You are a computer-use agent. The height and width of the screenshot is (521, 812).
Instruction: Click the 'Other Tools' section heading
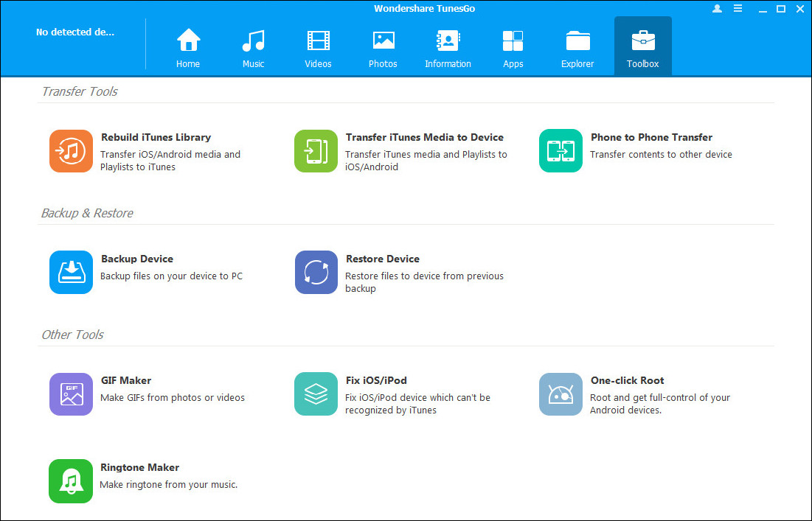72,335
